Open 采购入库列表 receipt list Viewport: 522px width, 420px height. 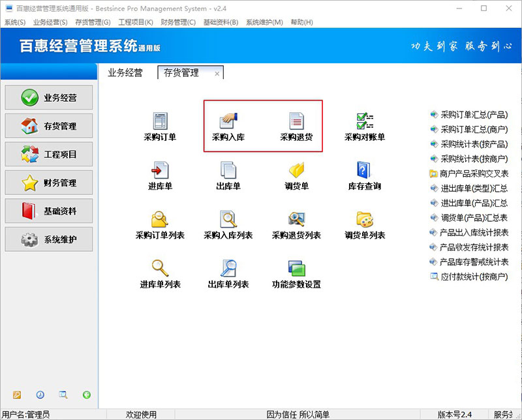pos(228,225)
